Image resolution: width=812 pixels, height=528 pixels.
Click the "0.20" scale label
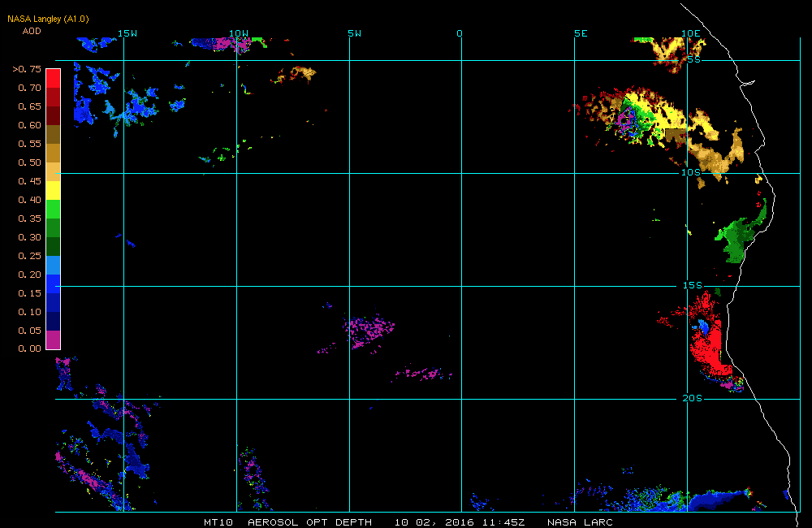pyautogui.click(x=29, y=274)
